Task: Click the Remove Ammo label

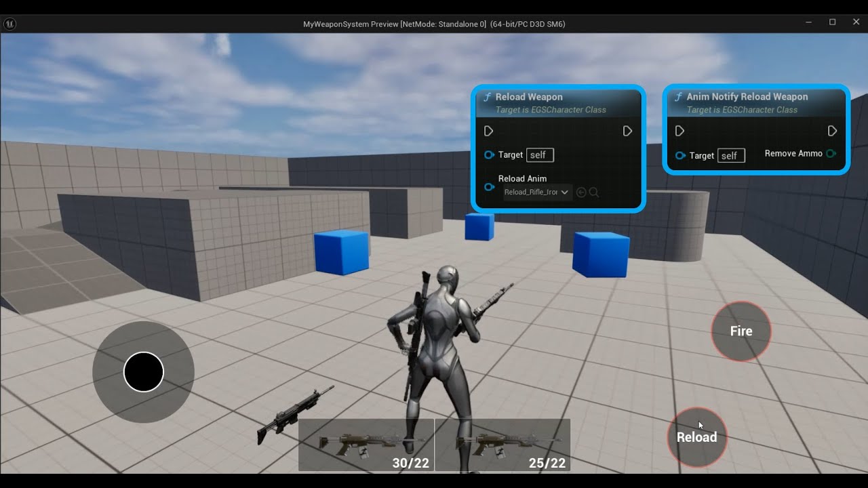Action: pyautogui.click(x=793, y=154)
